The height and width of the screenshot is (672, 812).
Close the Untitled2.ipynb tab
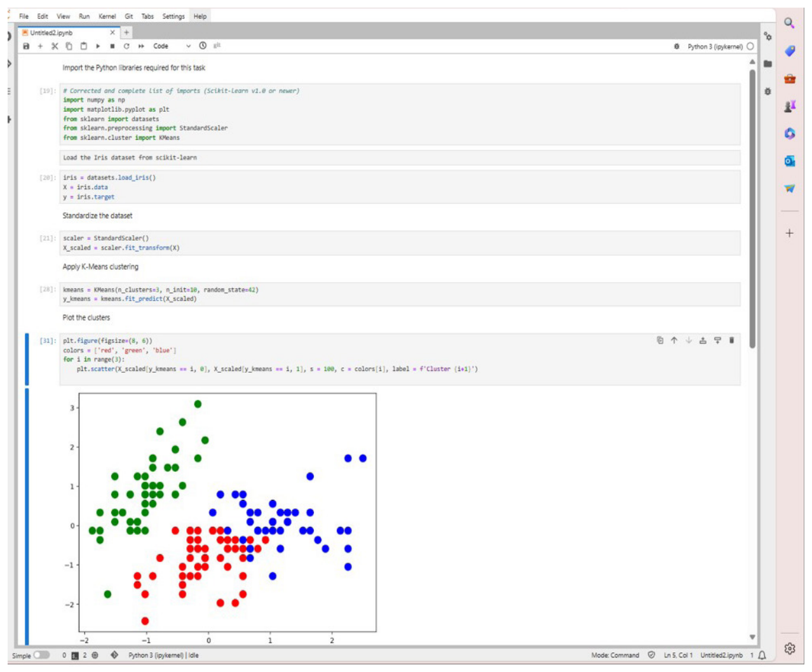[112, 32]
